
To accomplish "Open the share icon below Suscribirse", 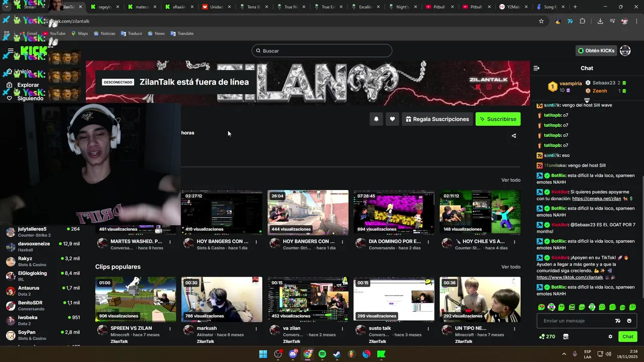I will point(514,136).
